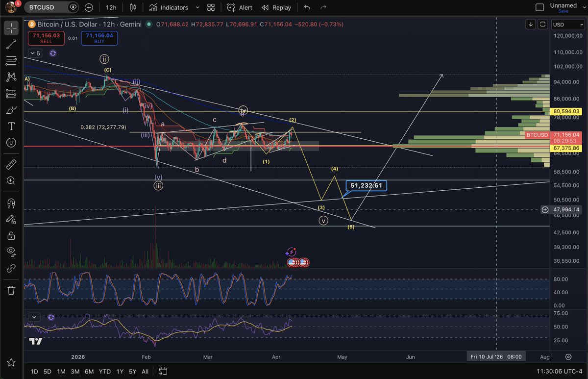Select the 5D date range

tap(48, 371)
